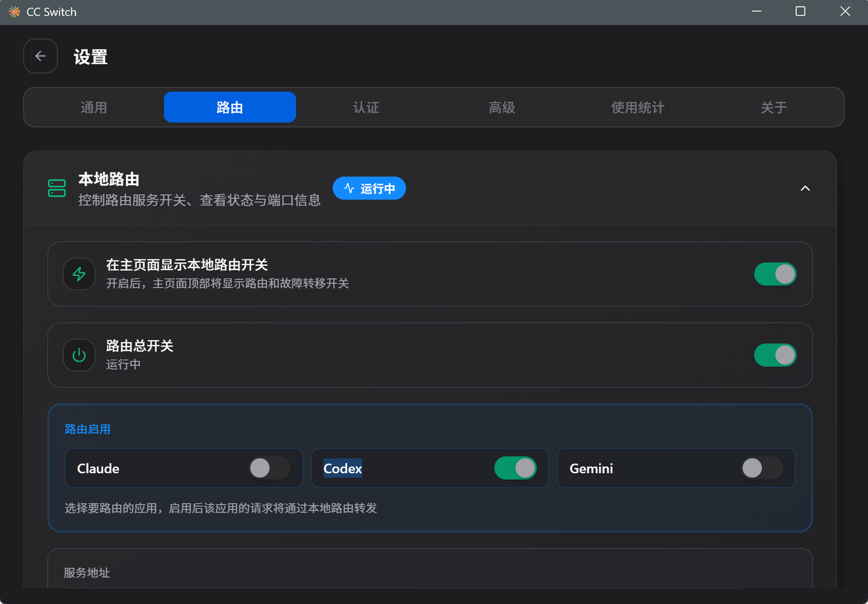Go to the 高级 tab
The width and height of the screenshot is (868, 604).
502,107
